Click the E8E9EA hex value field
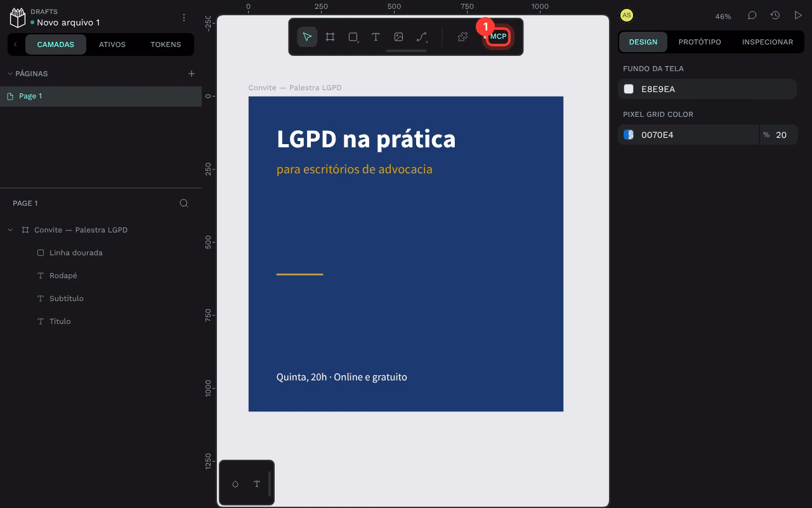The image size is (812, 508). tap(716, 89)
